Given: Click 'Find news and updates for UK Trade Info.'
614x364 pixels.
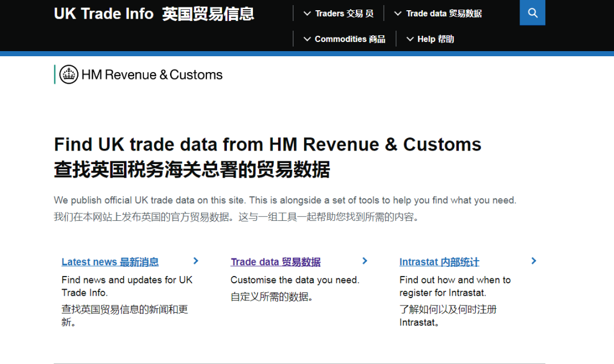Looking at the screenshot, I should [x=127, y=286].
